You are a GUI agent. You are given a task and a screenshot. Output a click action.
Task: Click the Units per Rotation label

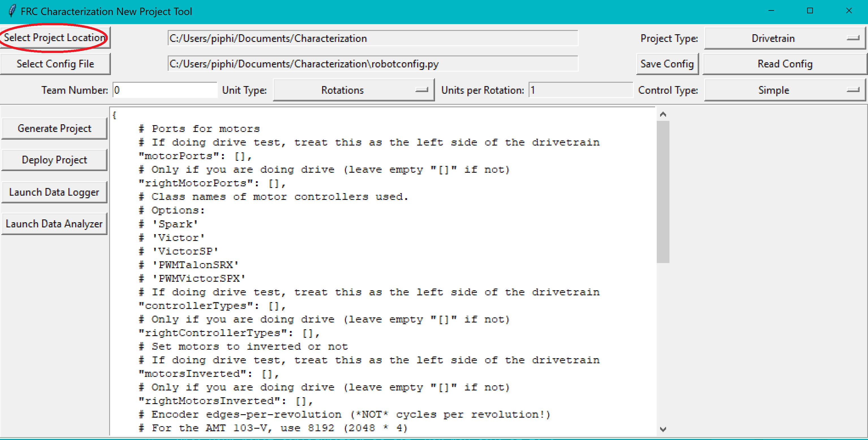point(483,90)
